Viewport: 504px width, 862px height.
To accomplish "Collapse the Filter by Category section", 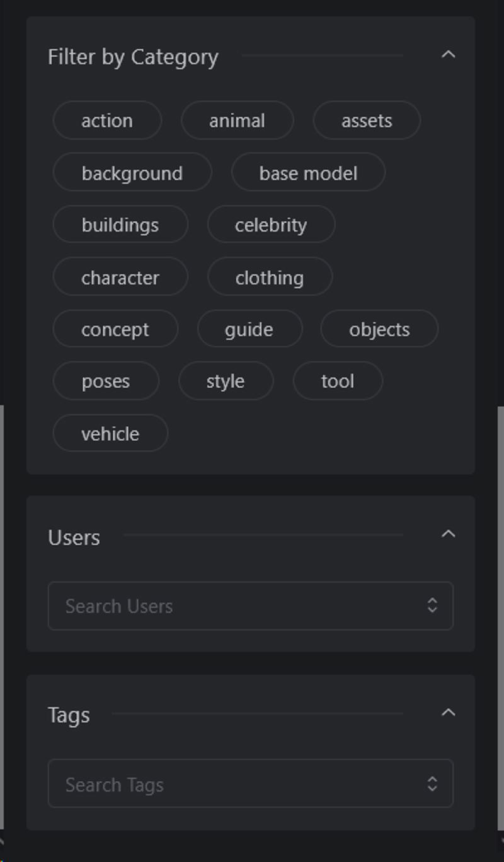I will coord(448,55).
